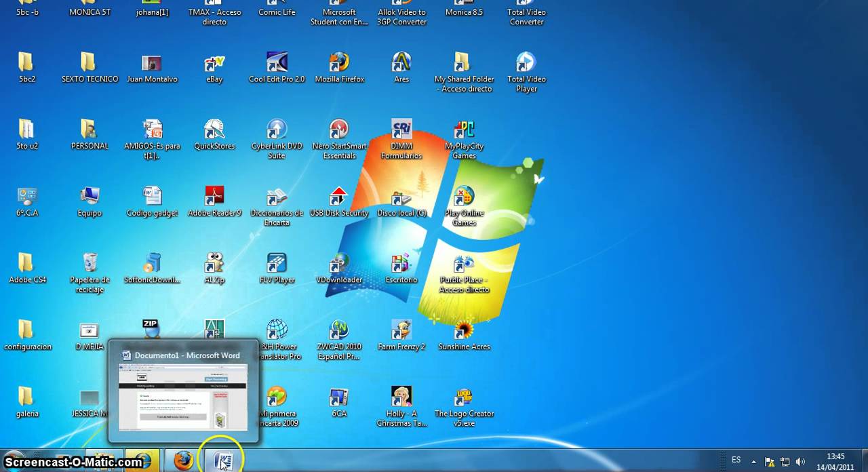Screen dimensions: 868x472
Task: Click the MONICA 5T folder label
Action: pos(90,12)
